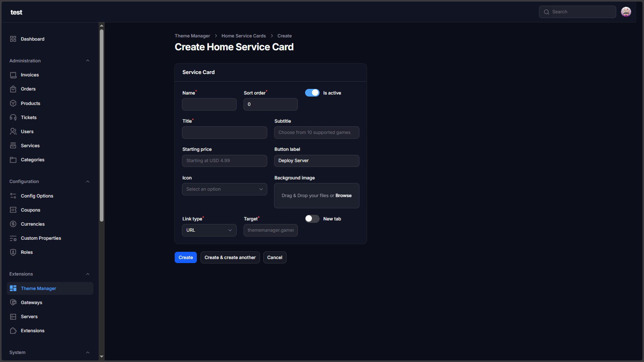This screenshot has width=644, height=362.
Task: Collapse the Administration sidebar section
Action: (x=88, y=61)
